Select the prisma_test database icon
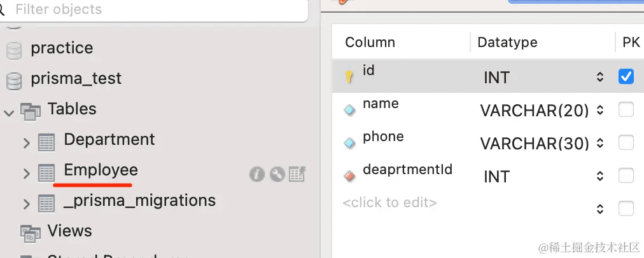The height and width of the screenshot is (258, 644). 13,80
